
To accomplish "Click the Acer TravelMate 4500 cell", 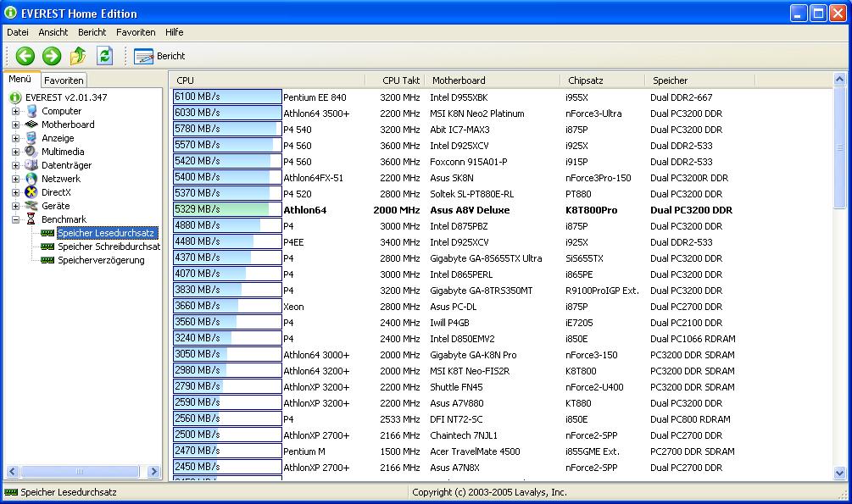I will [475, 451].
